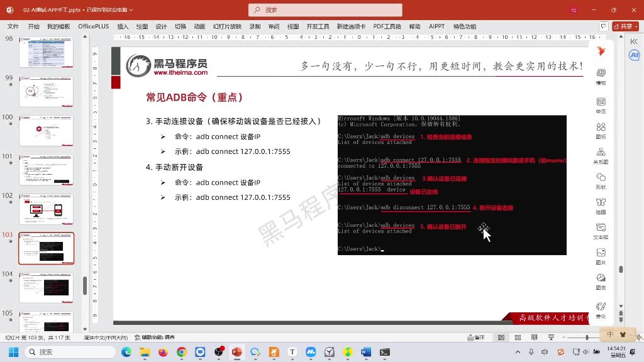Click the red bird logo in sidebar
This screenshot has height=362, width=644.
pos(601,51)
